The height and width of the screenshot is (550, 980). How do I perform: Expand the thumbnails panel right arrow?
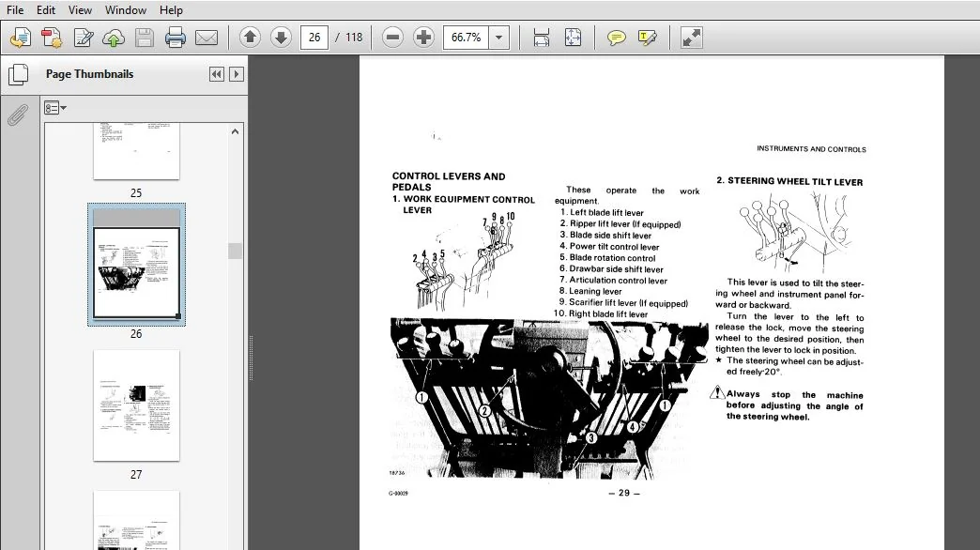[x=237, y=74]
